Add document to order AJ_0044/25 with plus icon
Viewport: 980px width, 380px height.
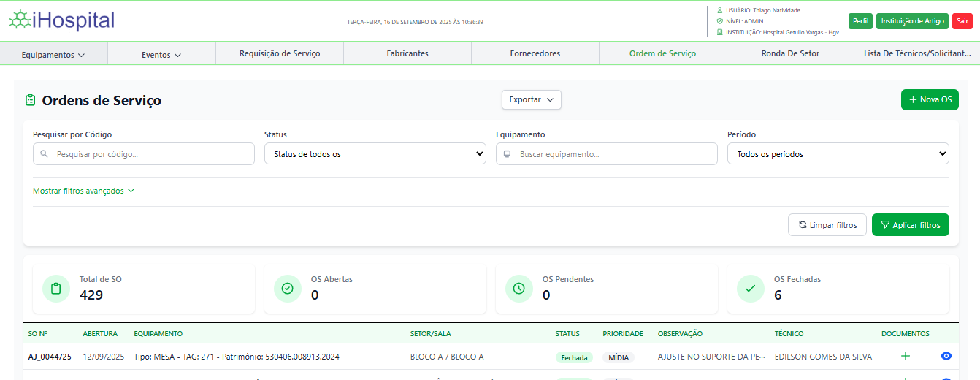[906, 356]
